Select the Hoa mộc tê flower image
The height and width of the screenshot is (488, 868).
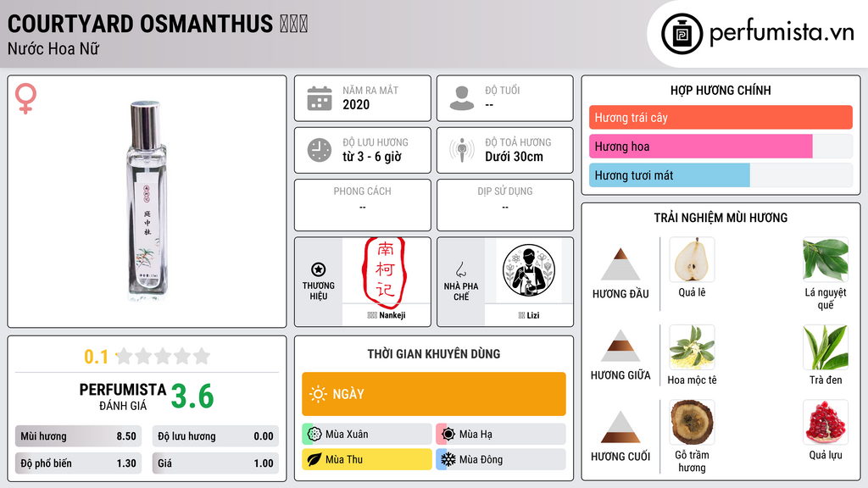(692, 347)
